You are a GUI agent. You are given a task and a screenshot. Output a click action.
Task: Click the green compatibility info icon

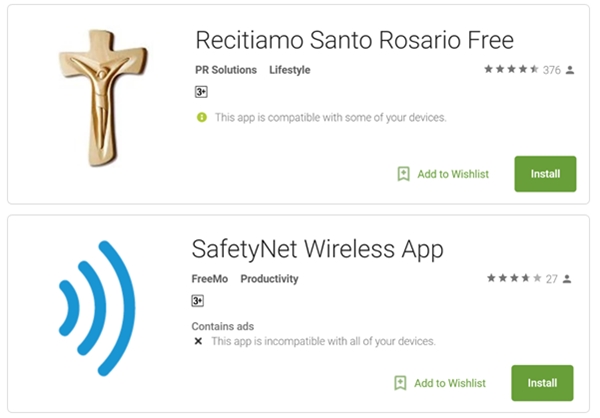click(200, 117)
